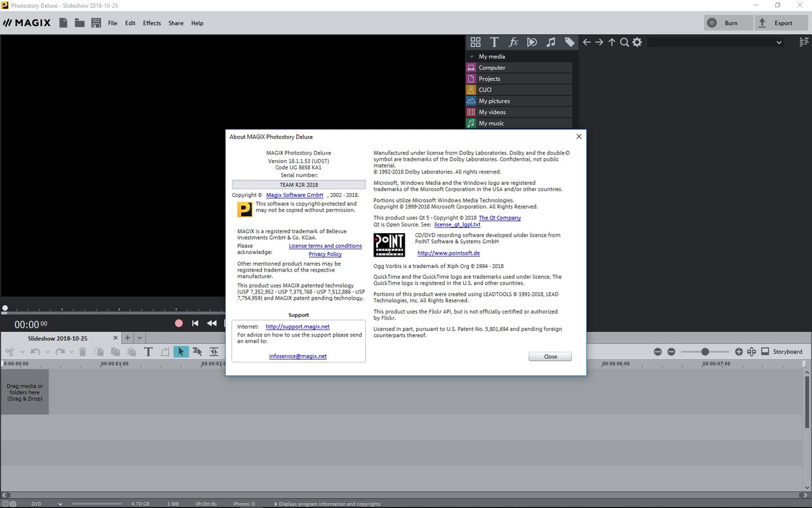Select My music in My media
The image size is (812, 508).
tap(519, 123)
